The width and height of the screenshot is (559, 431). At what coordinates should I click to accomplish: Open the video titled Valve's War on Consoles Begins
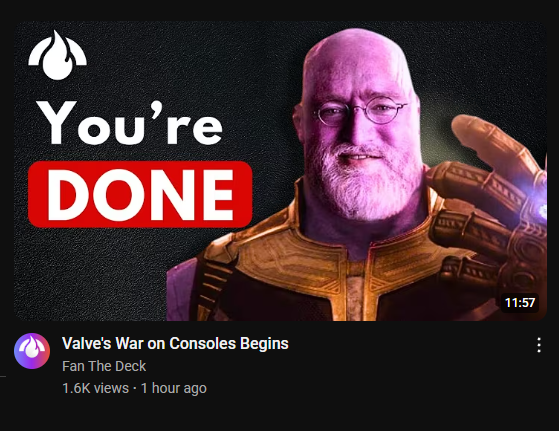pyautogui.click(x=175, y=344)
